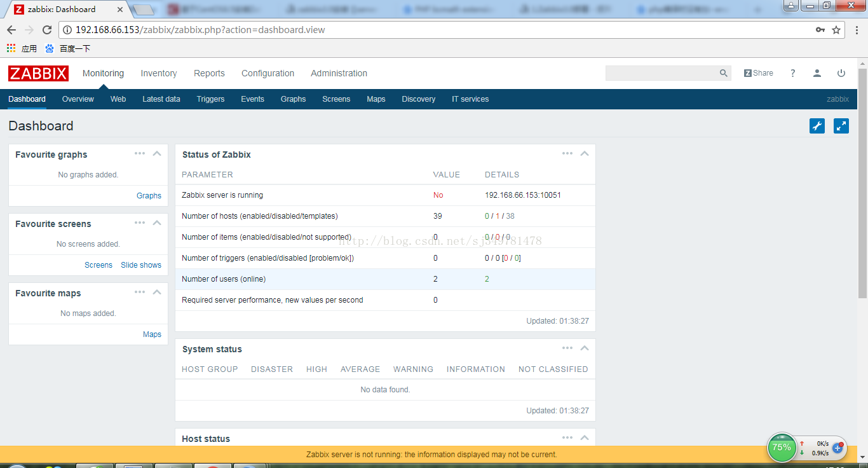
Task: Collapse Favourite graphs widget
Action: 157,153
